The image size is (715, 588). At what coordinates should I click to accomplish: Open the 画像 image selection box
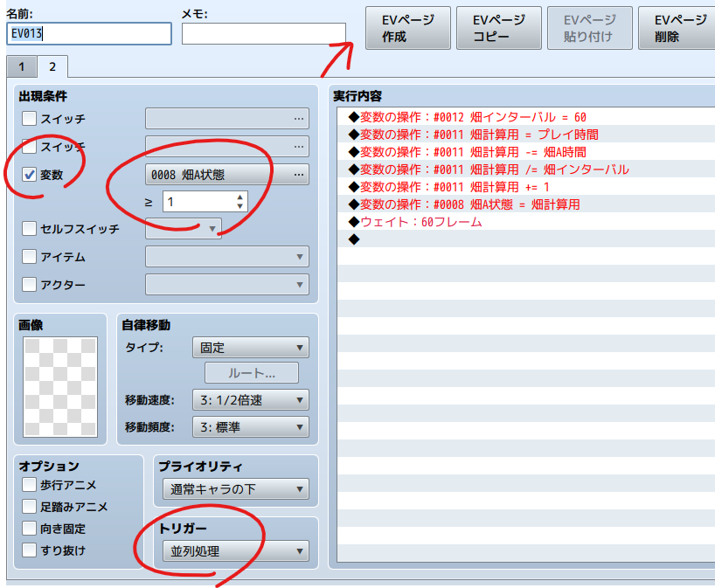[x=60, y=387]
